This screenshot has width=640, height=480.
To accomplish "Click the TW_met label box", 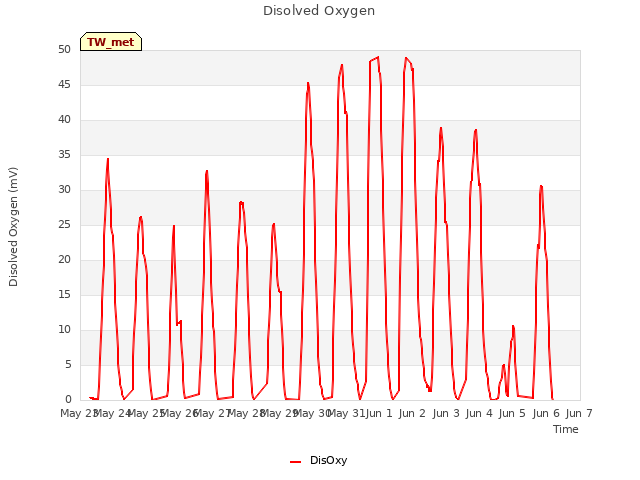I will (111, 42).
